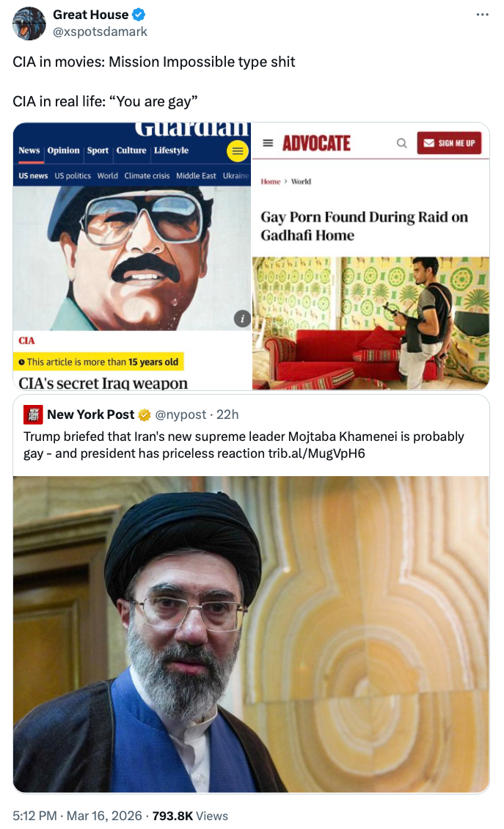Click the Guardian image info icon

click(242, 318)
